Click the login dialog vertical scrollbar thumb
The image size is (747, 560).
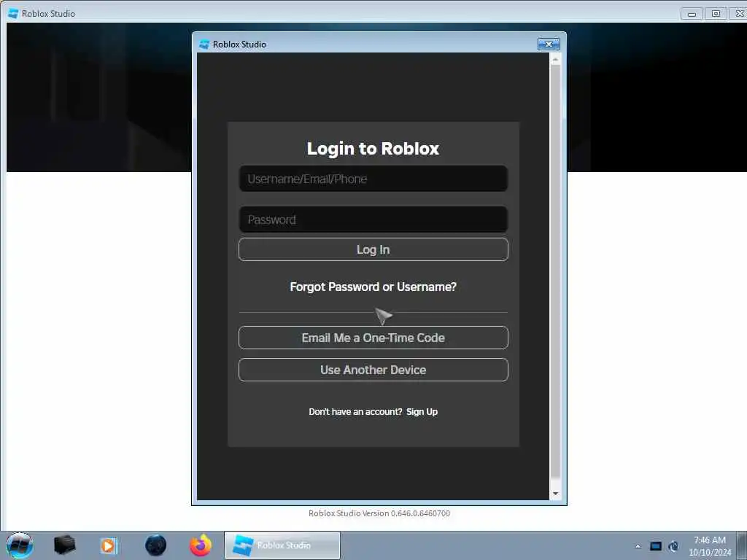pyautogui.click(x=555, y=271)
